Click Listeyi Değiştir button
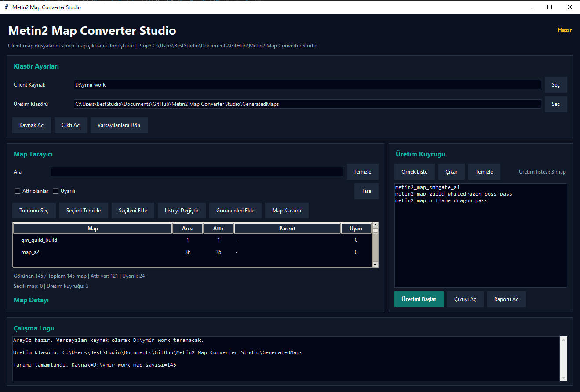The width and height of the screenshot is (580, 392). coord(182,211)
